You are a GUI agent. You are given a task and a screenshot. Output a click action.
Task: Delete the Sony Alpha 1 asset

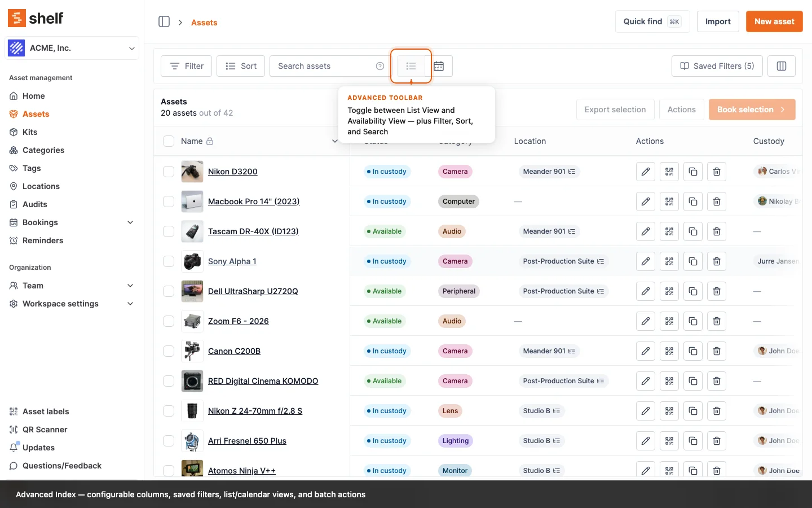coord(717,261)
